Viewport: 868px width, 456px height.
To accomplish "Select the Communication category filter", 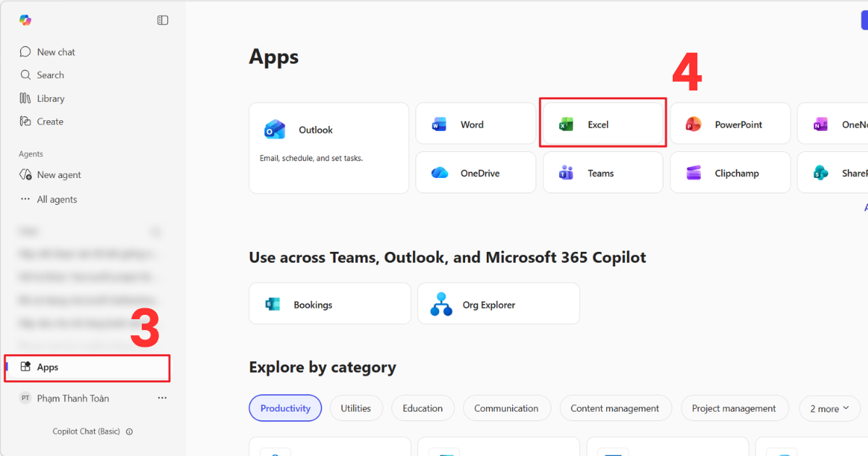I will point(506,408).
